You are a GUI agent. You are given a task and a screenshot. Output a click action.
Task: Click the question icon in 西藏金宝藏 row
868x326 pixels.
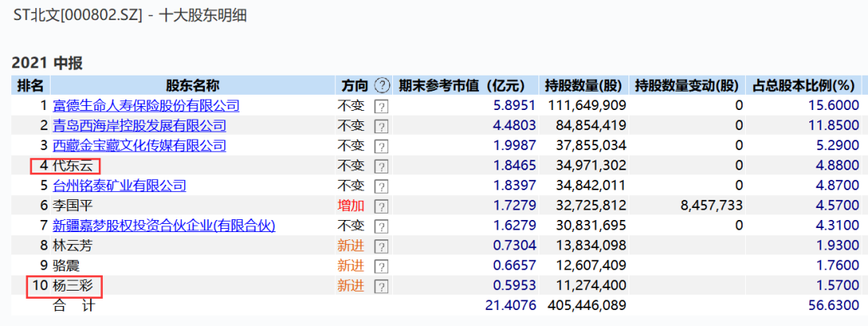click(381, 146)
